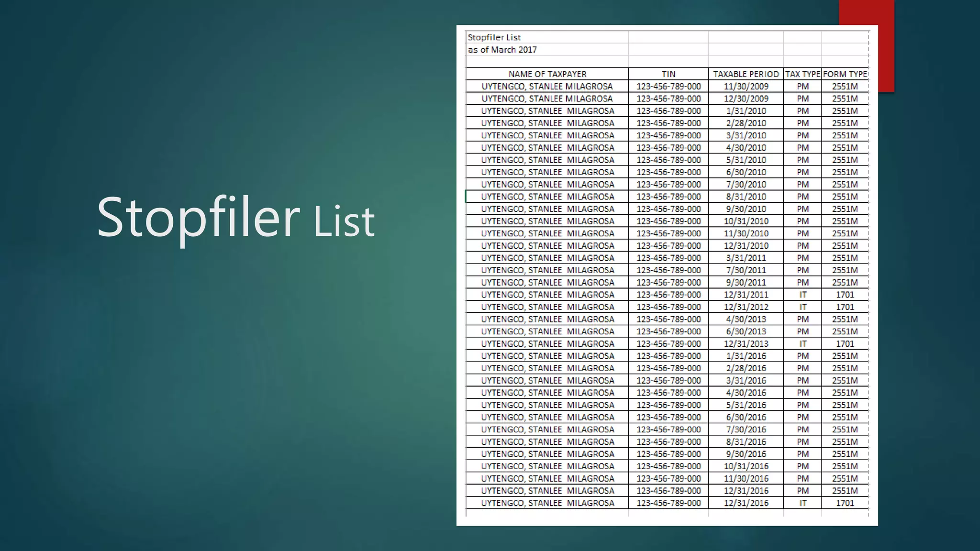Click the taxable period cell 2/28/2016

[x=746, y=368]
